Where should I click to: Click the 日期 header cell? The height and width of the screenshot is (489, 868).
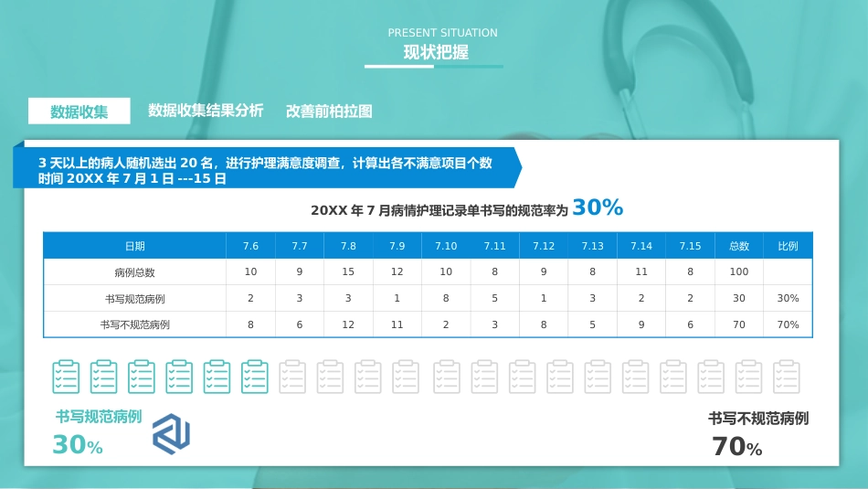pos(134,246)
